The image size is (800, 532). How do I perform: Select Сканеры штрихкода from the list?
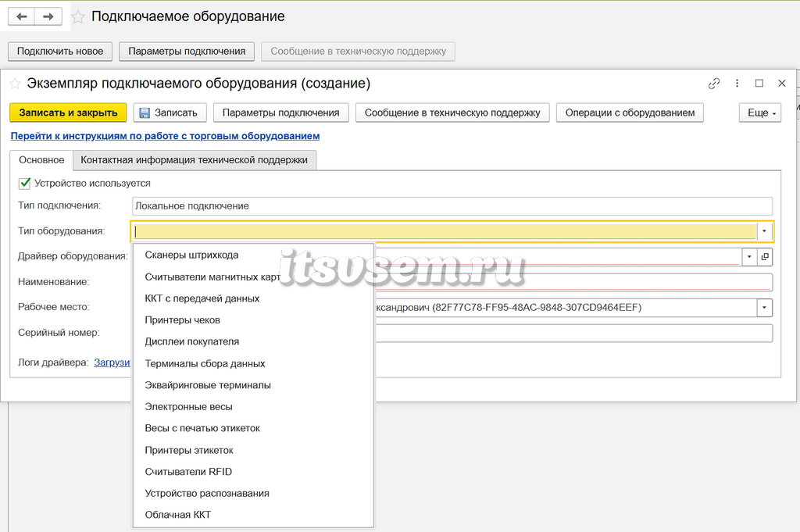254,255
